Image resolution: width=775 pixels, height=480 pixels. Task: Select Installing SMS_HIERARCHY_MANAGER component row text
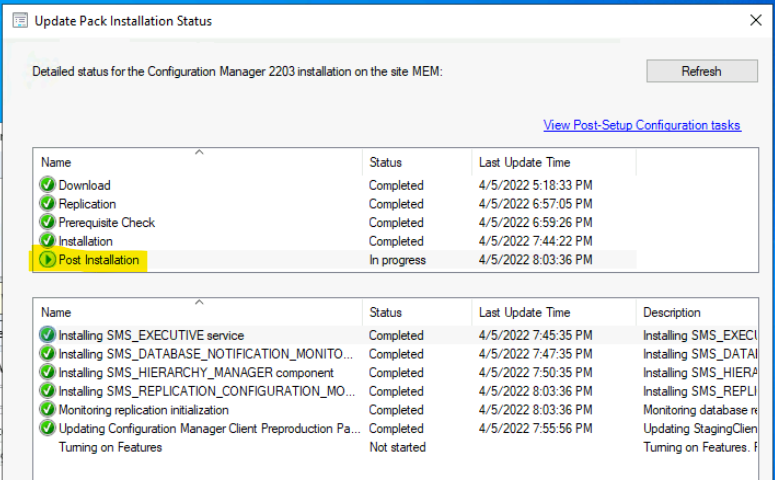click(196, 373)
